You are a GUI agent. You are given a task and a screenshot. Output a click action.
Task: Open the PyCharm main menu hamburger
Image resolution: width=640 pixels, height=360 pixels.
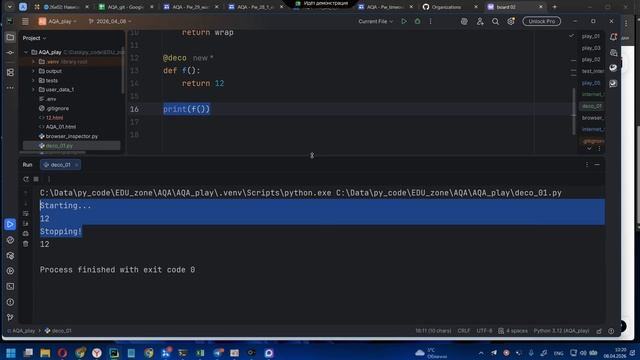pos(25,21)
